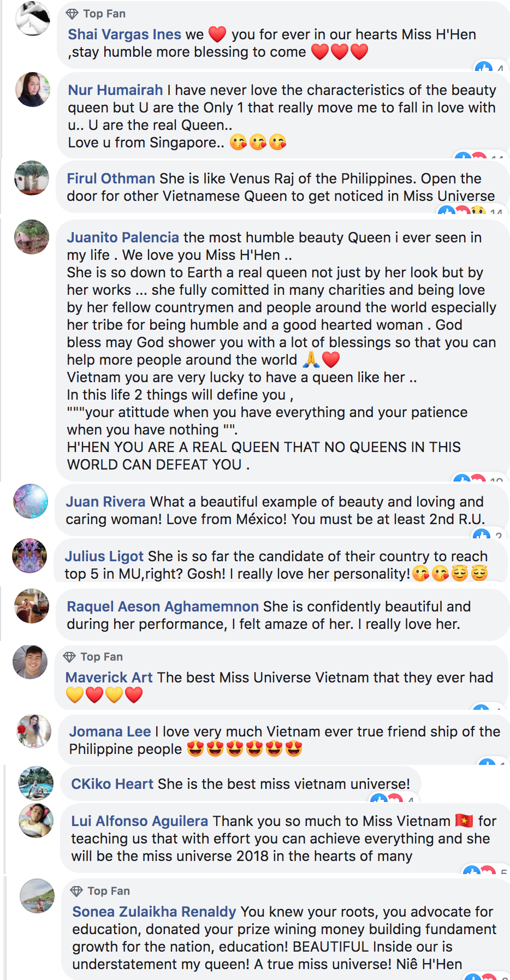Click Sonea Zulaikha Renaldy's name link
Viewport: 510px width, 980px height.
154,912
